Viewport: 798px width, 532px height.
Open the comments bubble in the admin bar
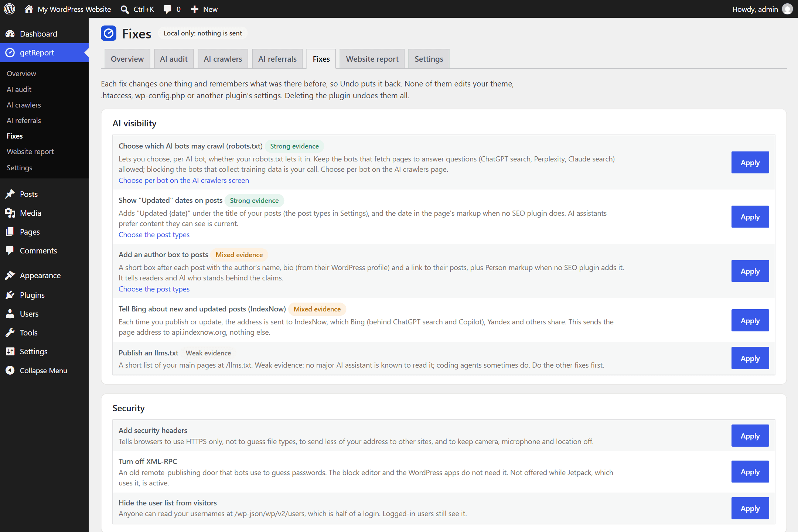click(167, 9)
